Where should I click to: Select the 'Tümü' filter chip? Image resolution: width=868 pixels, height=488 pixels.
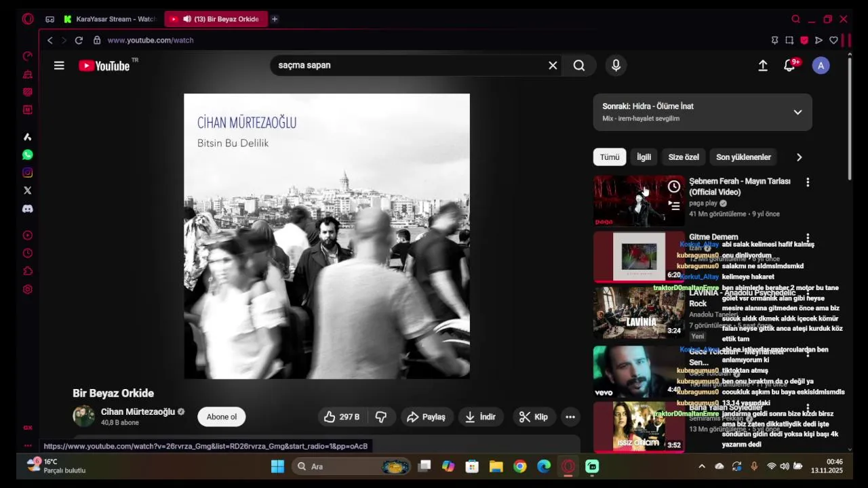click(610, 157)
